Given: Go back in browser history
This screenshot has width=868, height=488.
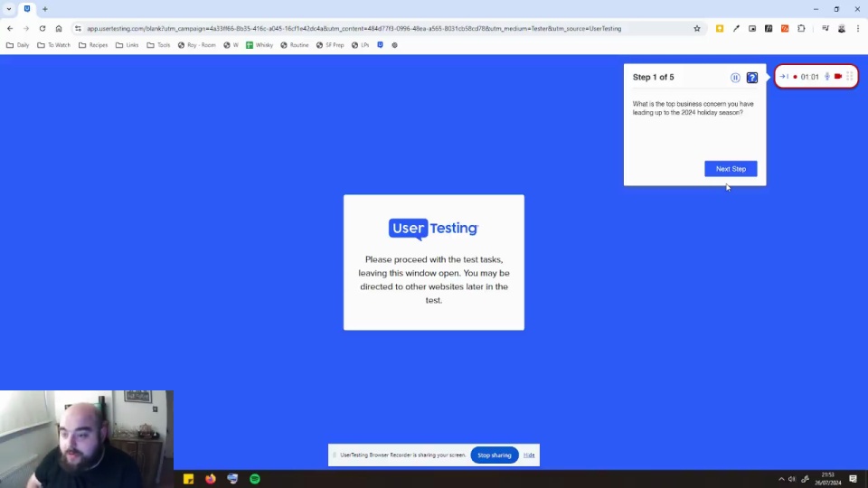Looking at the screenshot, I should [x=10, y=29].
